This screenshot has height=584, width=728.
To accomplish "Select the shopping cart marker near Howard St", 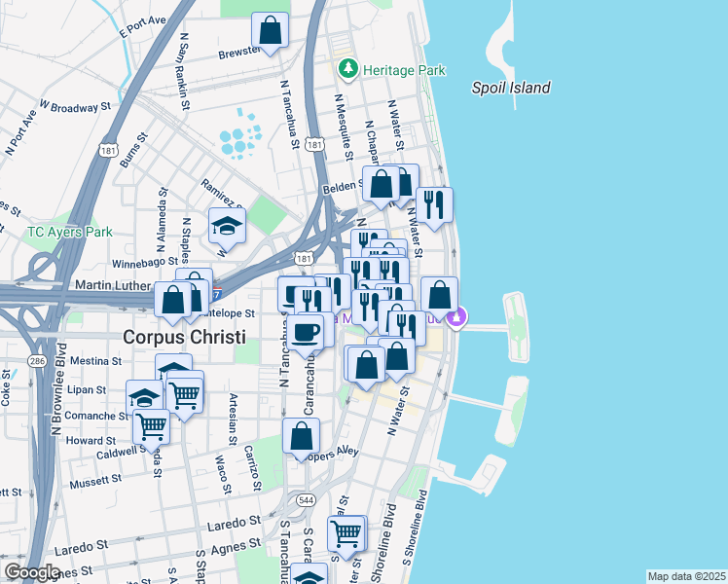I will [x=151, y=427].
